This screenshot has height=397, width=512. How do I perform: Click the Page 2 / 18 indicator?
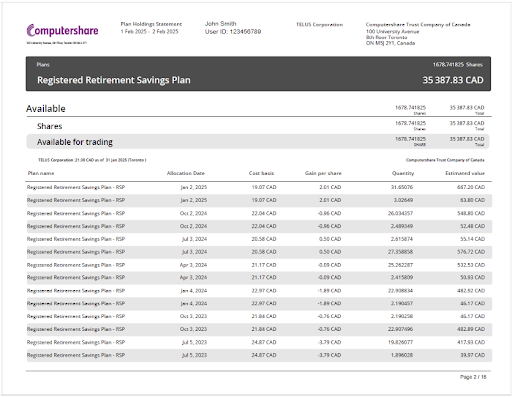(x=473, y=377)
